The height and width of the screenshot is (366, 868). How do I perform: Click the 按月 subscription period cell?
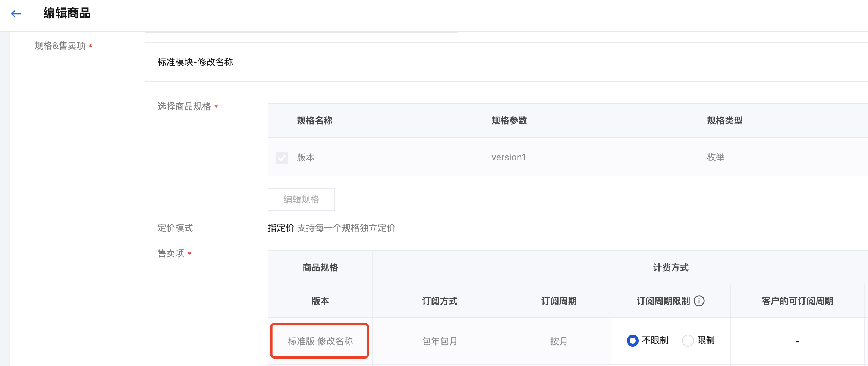coord(559,341)
